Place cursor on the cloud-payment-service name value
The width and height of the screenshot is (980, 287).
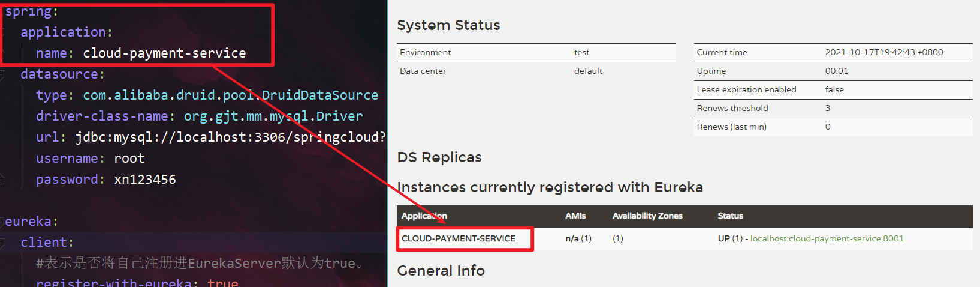(x=164, y=53)
